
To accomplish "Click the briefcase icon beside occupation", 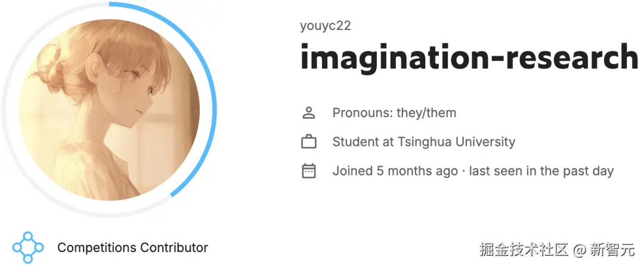I will pos(308,142).
